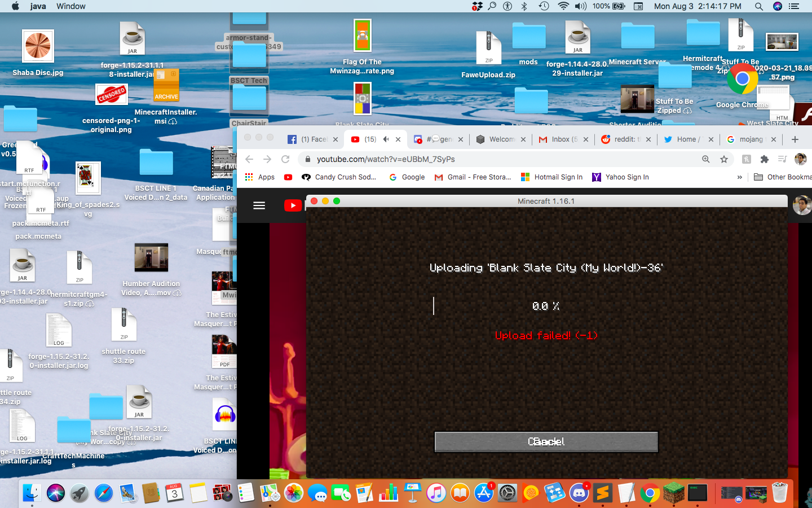Image resolution: width=812 pixels, height=508 pixels.
Task: Open the Photos app in dock
Action: 293,493
